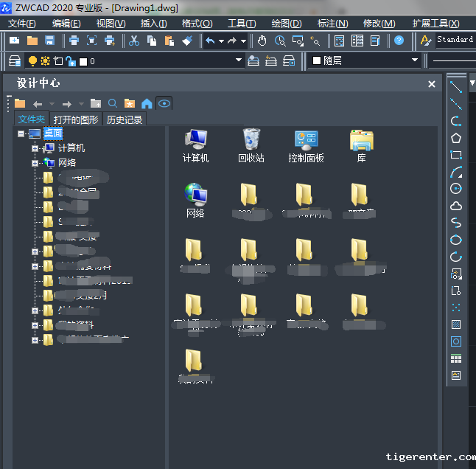Open the 修改(M) menu

click(x=379, y=24)
